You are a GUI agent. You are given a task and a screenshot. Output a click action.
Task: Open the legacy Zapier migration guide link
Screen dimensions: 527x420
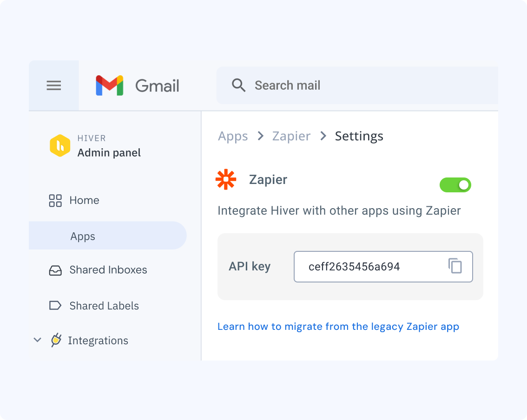[338, 326]
